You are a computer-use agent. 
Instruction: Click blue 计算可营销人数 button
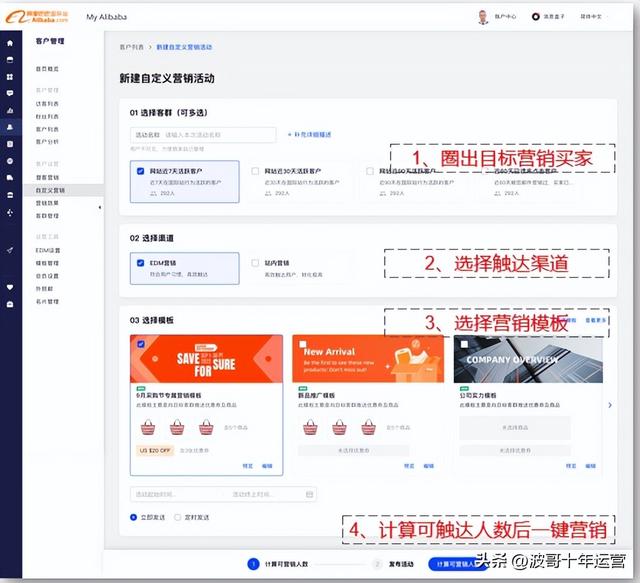459,564
